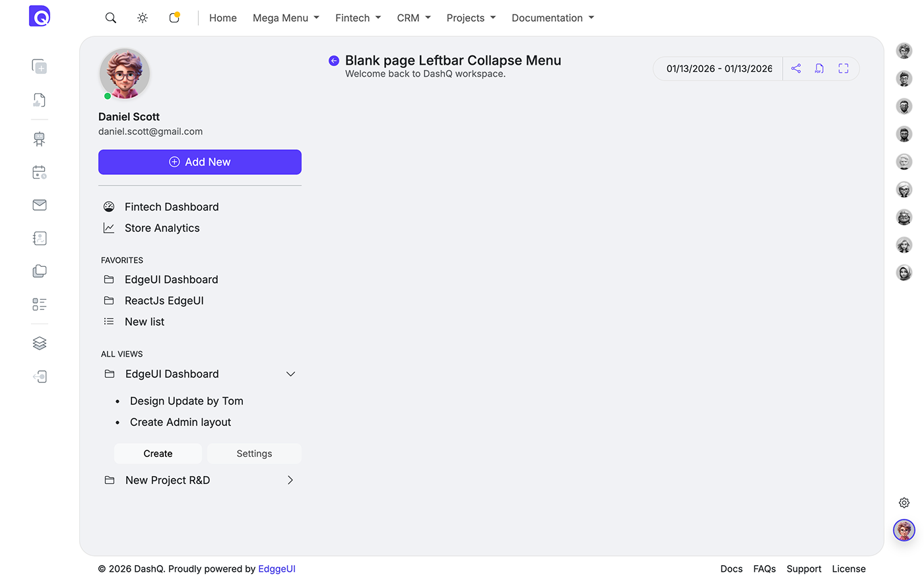
Task: Toggle fullscreen mode icon
Action: (843, 69)
